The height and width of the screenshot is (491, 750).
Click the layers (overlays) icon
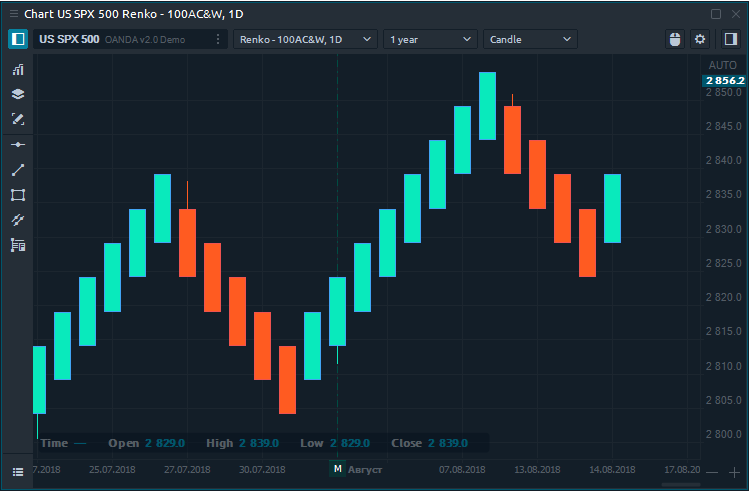[x=17, y=94]
